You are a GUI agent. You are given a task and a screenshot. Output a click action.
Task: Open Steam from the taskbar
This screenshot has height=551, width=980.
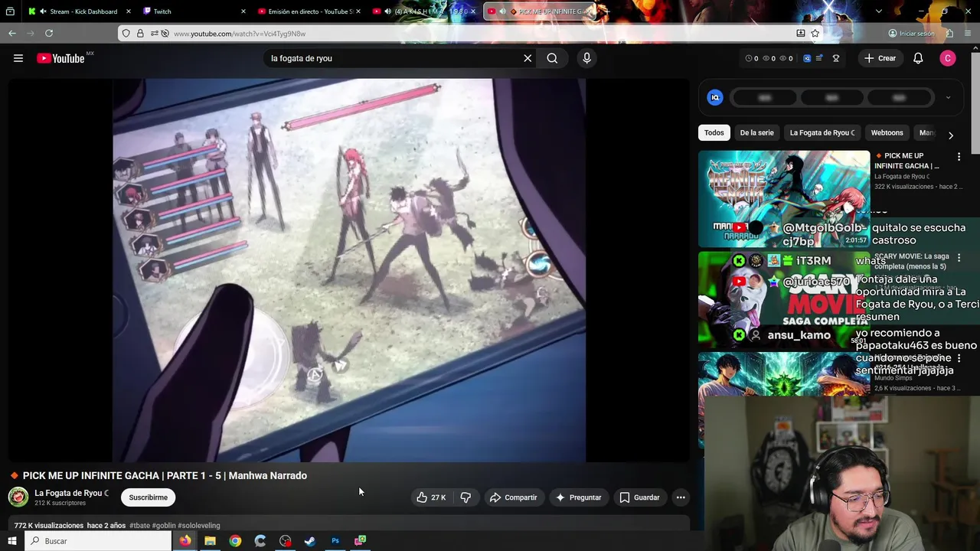pos(310,541)
